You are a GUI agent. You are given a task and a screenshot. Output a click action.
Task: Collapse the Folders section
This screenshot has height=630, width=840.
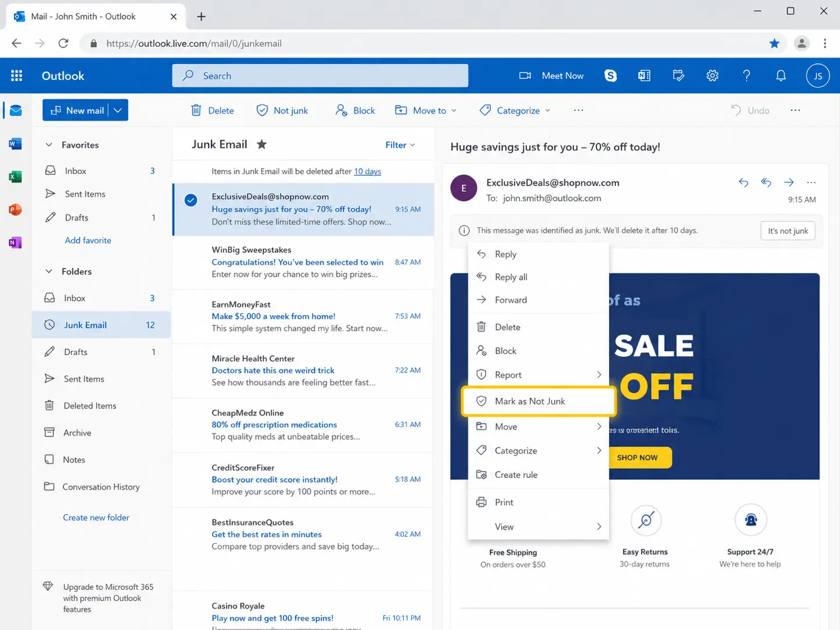49,271
